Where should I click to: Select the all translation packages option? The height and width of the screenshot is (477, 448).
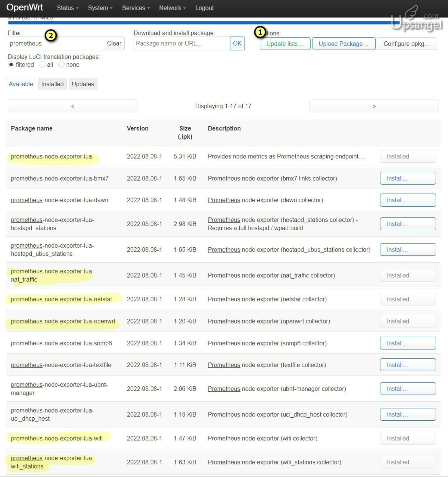(x=42, y=64)
